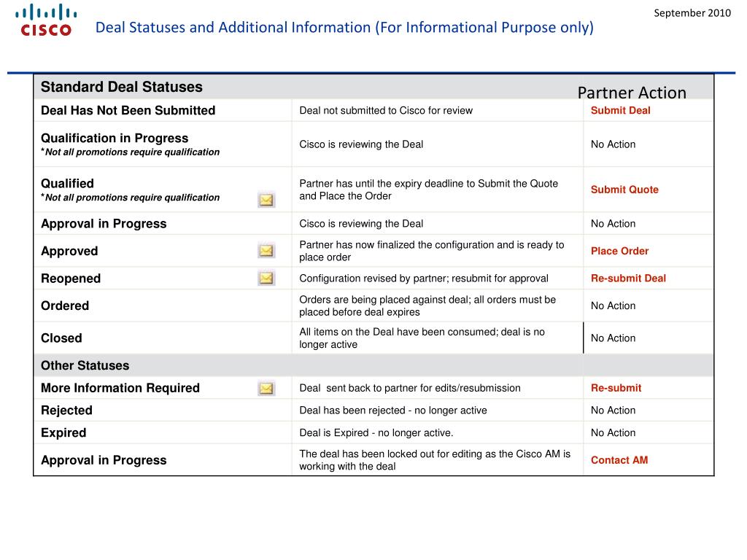Click 'Deal not submitted to Cisco for review'
The image size is (747, 560).
coord(386,111)
